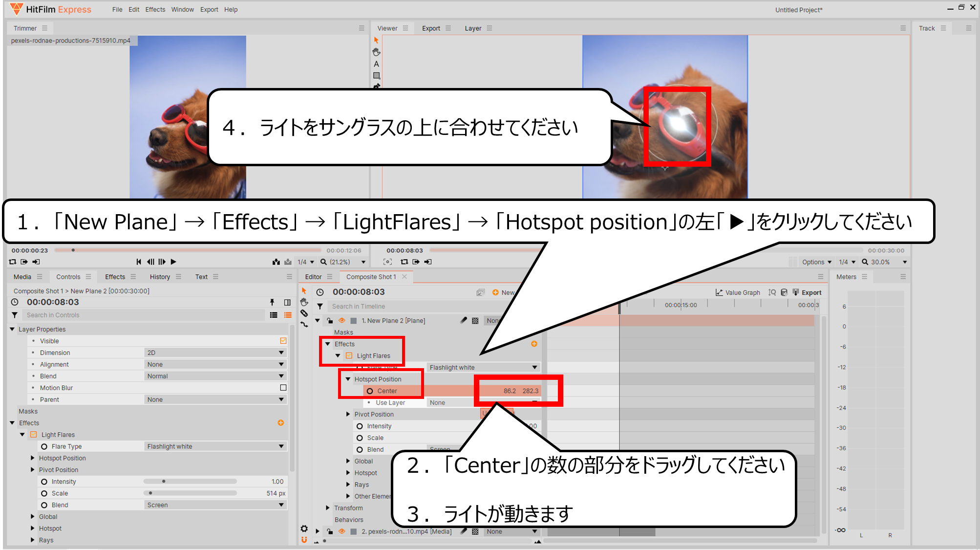Step to next frame in Trimmer
Viewport: 980px width, 550px height.
(x=162, y=262)
